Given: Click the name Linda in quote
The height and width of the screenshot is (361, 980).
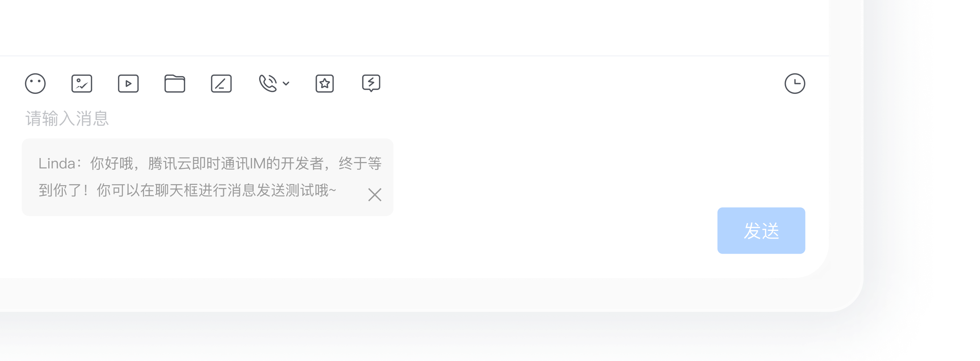Looking at the screenshot, I should point(57,164).
